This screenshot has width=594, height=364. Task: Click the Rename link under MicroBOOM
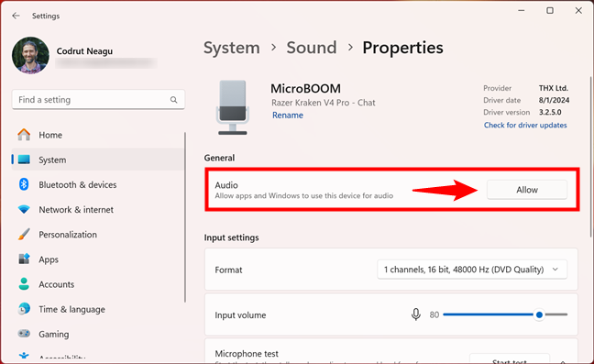click(288, 116)
